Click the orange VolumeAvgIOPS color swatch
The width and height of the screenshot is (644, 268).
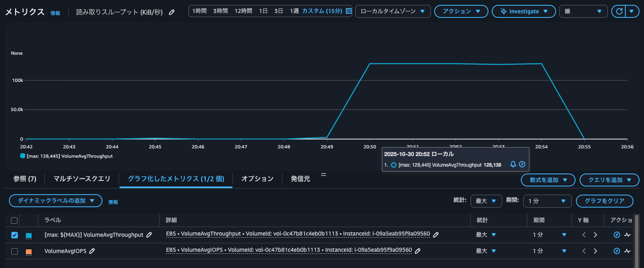click(29, 251)
